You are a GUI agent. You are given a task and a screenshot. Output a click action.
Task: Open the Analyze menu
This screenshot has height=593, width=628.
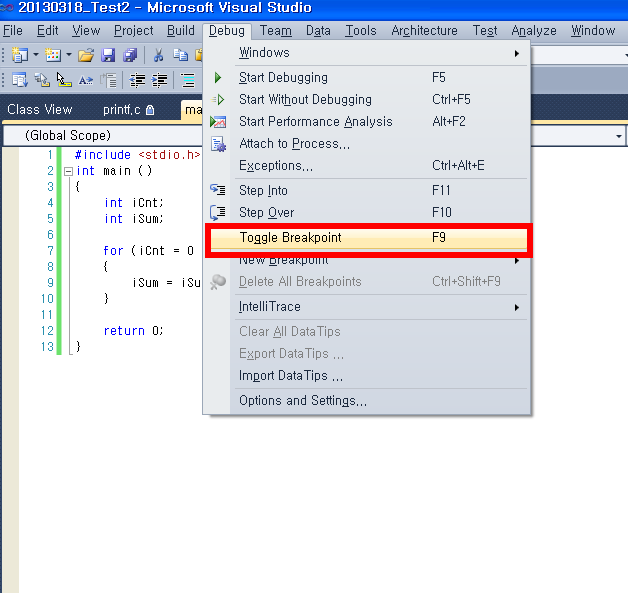click(x=534, y=30)
